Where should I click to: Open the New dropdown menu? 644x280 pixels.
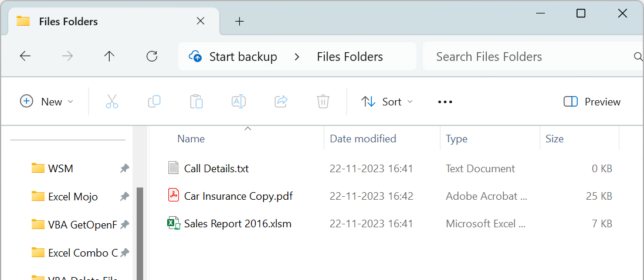[x=46, y=102]
